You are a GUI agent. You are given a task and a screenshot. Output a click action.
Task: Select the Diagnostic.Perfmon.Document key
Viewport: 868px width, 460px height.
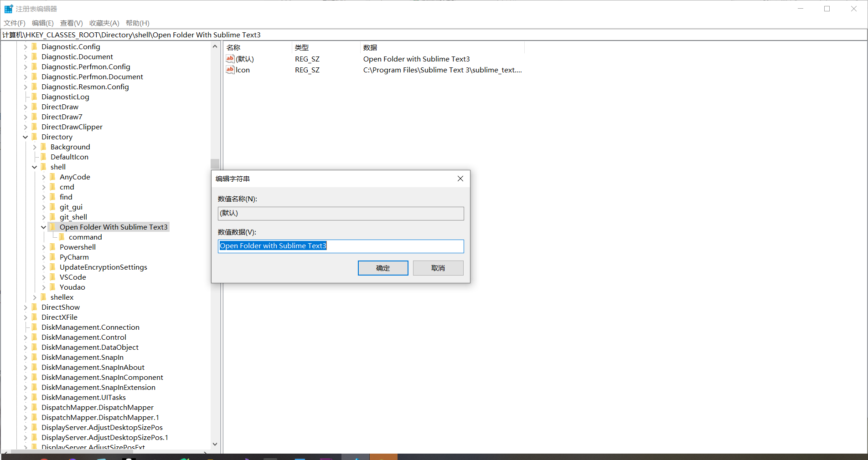click(x=92, y=77)
